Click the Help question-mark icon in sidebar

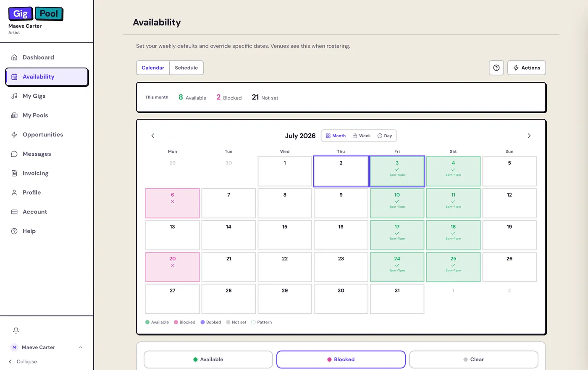coord(14,231)
